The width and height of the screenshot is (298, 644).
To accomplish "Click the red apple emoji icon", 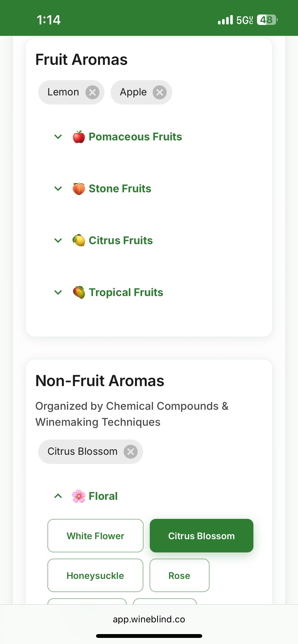I will point(79,137).
